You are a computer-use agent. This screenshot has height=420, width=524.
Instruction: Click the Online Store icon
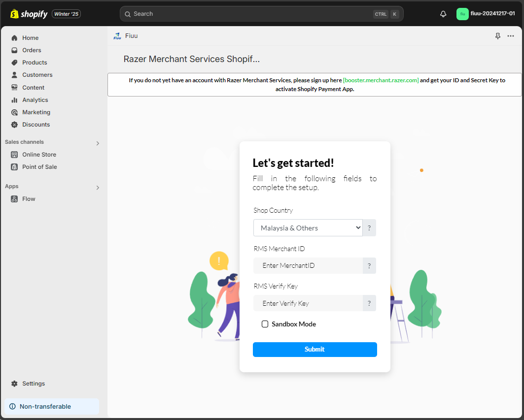click(x=14, y=155)
